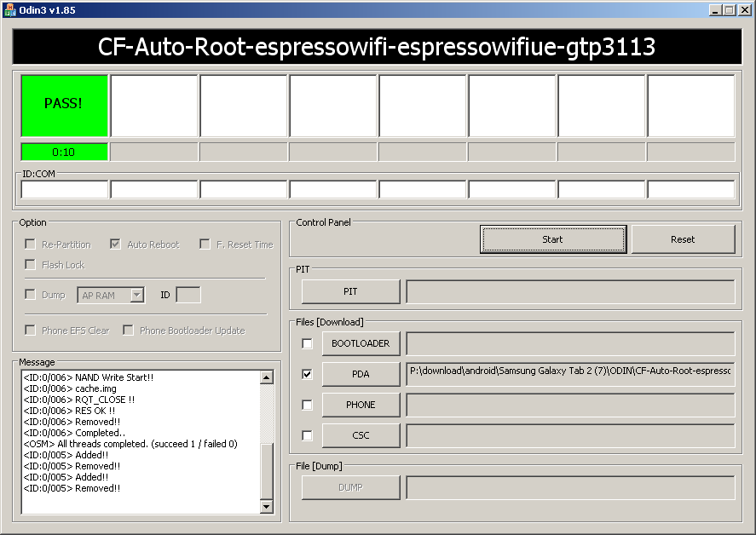Click the PDA file path field
Image resolution: width=756 pixels, height=535 pixels.
[x=570, y=374]
